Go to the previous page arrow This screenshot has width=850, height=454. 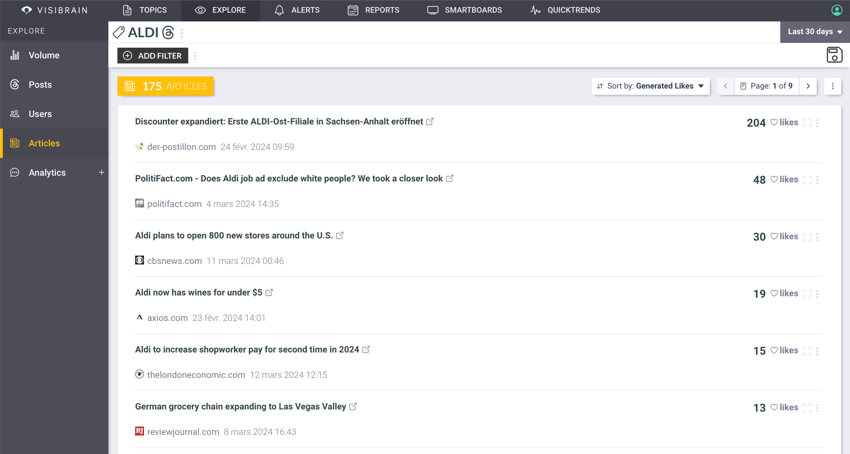pyautogui.click(x=725, y=86)
